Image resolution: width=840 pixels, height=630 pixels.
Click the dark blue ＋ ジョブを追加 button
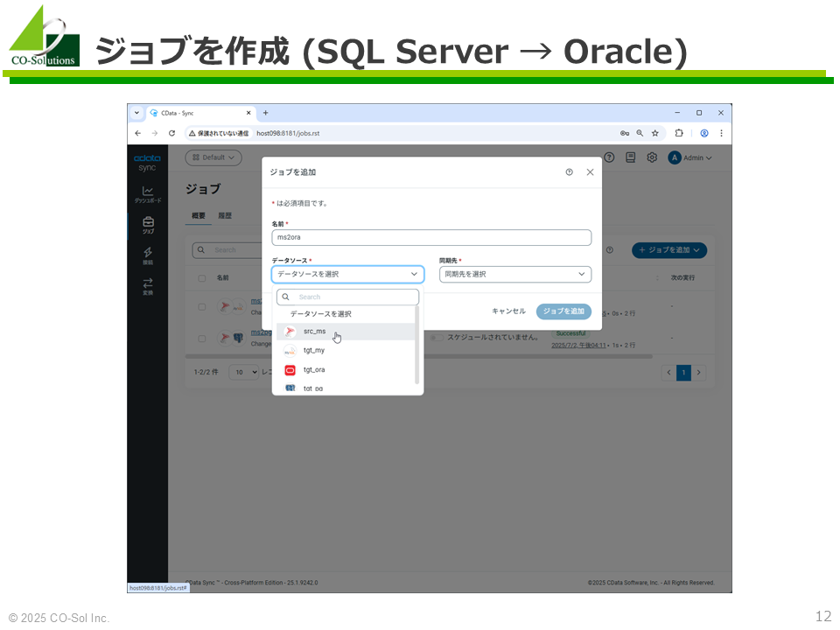coord(669,250)
